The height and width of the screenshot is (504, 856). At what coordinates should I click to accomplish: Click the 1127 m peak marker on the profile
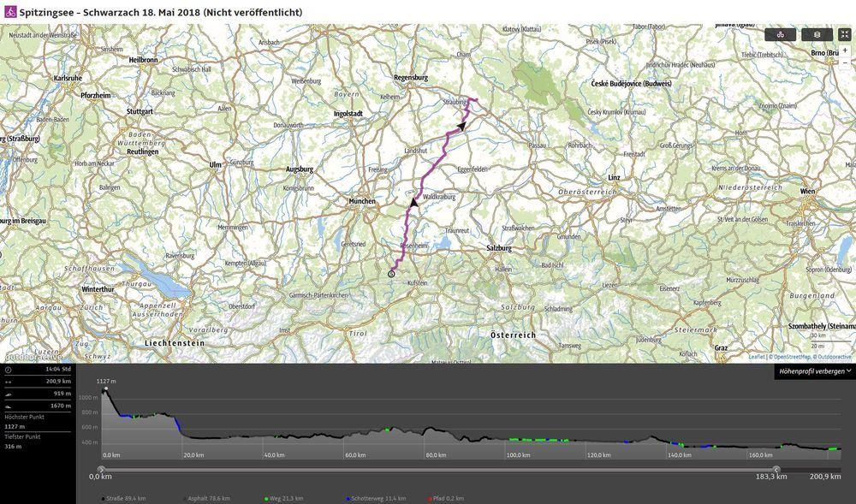click(105, 390)
